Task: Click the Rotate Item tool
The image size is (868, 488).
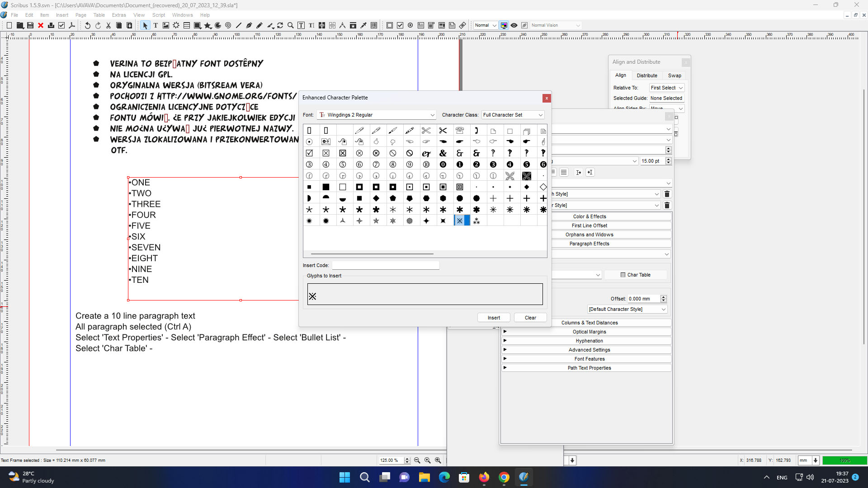Action: [280, 26]
